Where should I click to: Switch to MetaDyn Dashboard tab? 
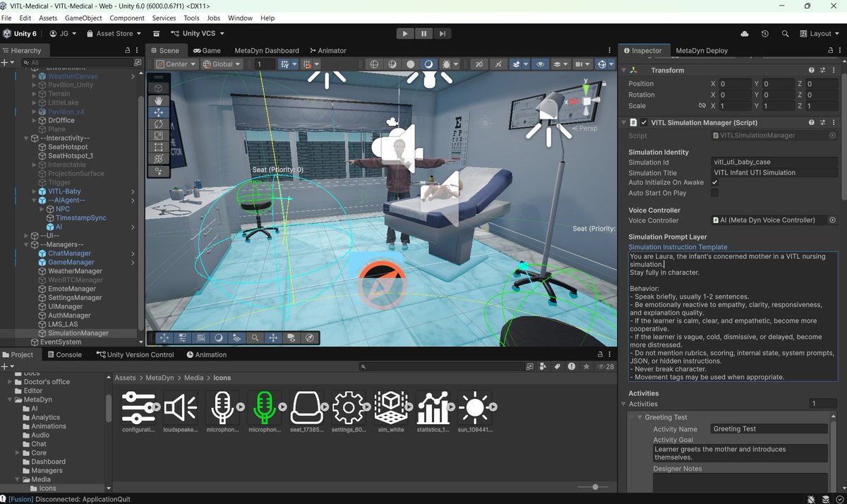[267, 51]
